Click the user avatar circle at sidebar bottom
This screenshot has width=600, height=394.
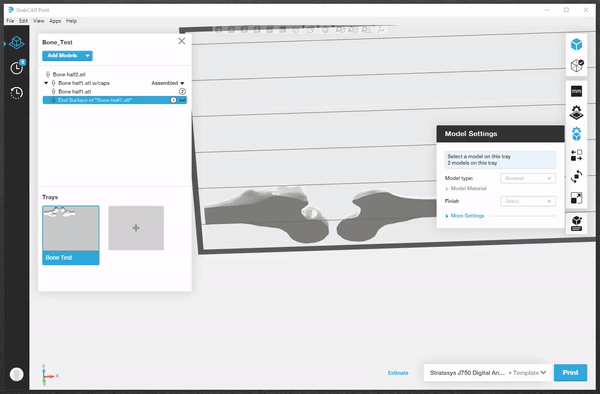click(x=16, y=374)
